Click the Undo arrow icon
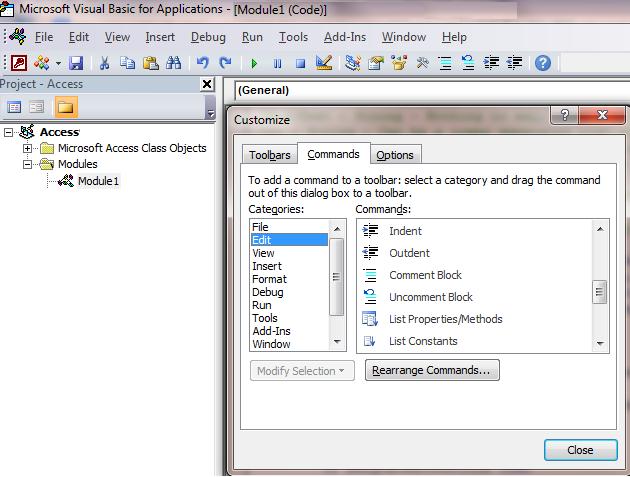Viewport: 630px width, 477px height. (x=202, y=63)
